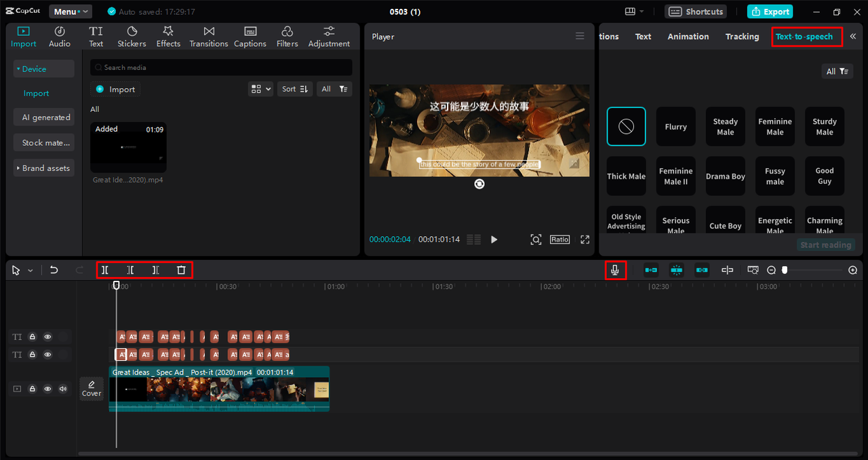This screenshot has width=868, height=460.
Task: Click the Ratio button in Player
Action: pos(559,239)
